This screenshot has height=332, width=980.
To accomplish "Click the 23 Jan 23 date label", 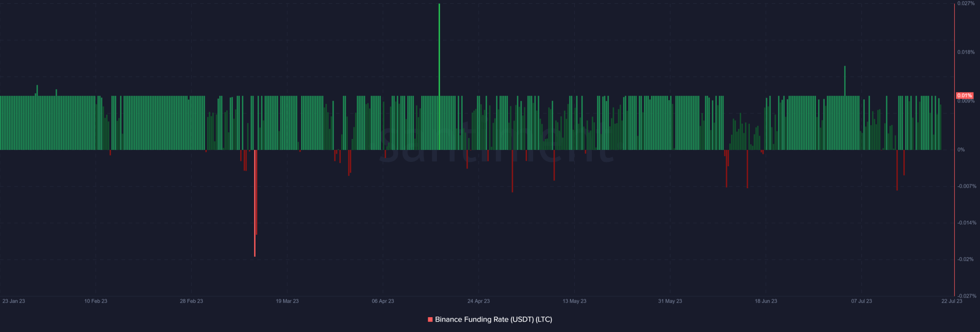I will pos(14,301).
